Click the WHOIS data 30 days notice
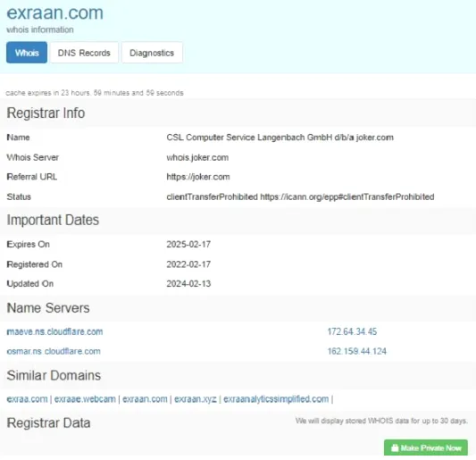Screen dimensions: 476x460 381,421
